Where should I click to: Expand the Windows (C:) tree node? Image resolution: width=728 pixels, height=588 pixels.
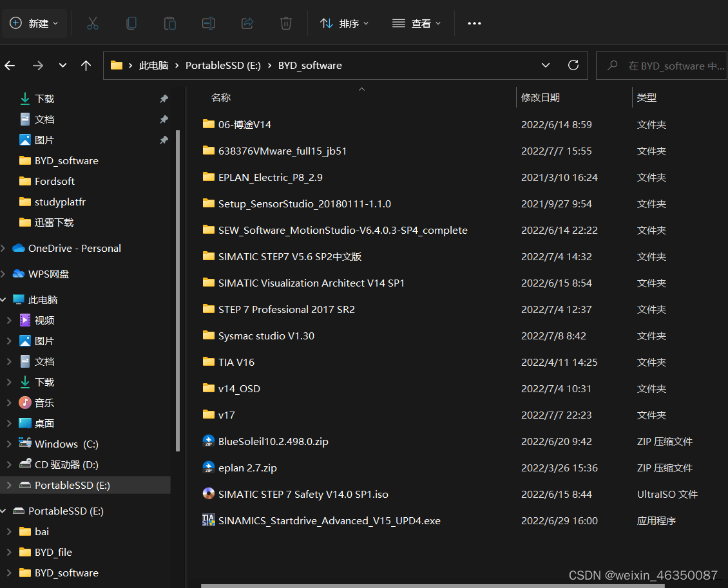(9, 444)
